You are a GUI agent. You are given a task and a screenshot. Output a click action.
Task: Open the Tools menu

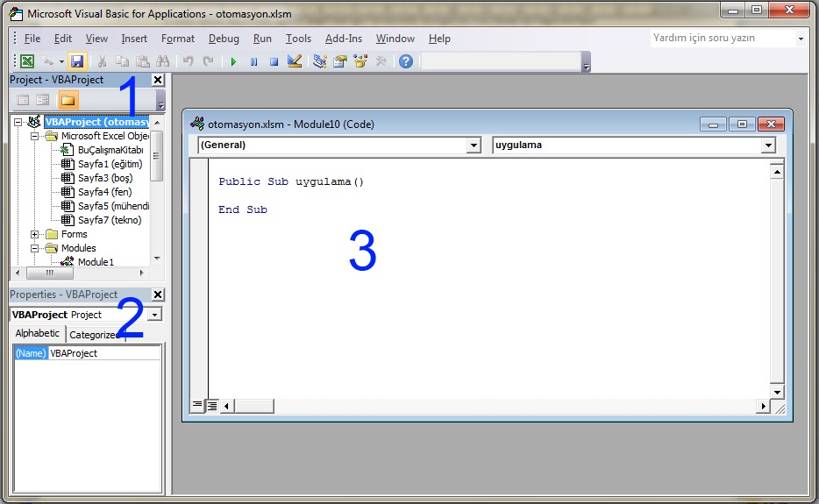point(298,38)
